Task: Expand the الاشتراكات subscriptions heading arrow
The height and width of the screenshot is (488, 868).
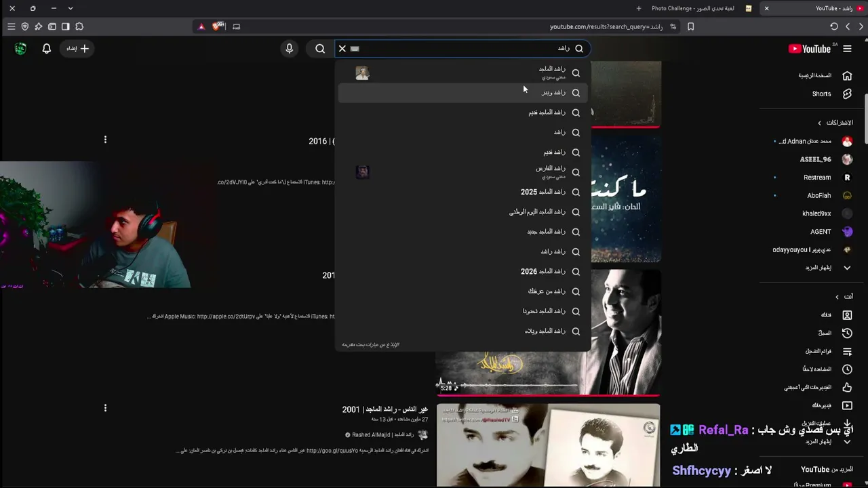Action: tap(819, 123)
